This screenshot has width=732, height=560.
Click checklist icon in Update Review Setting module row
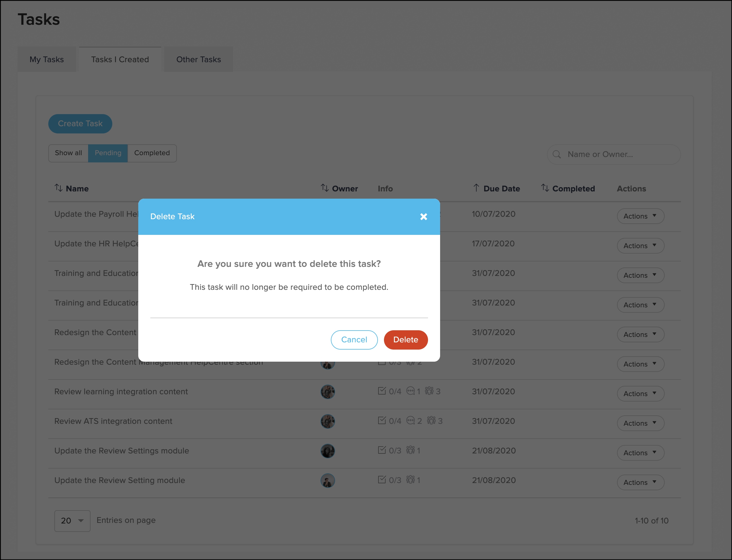point(382,480)
